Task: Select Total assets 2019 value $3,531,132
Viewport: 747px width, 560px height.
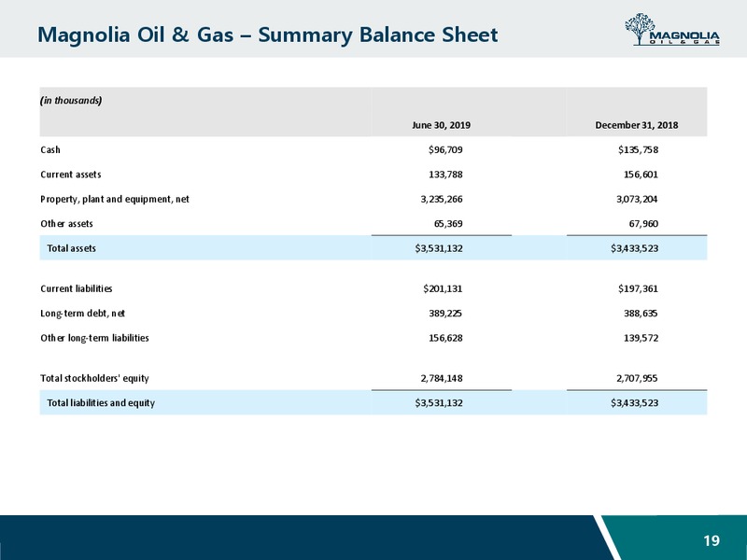Action: [439, 248]
